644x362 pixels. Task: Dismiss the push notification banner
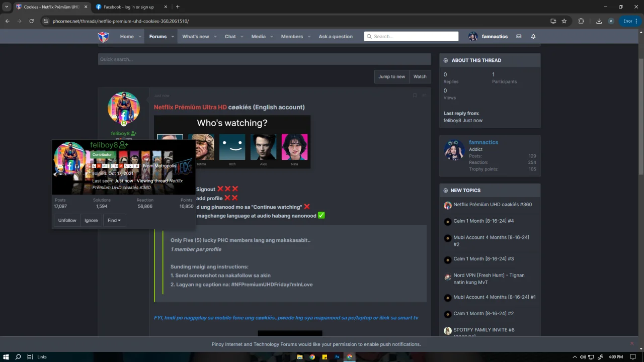(x=632, y=343)
